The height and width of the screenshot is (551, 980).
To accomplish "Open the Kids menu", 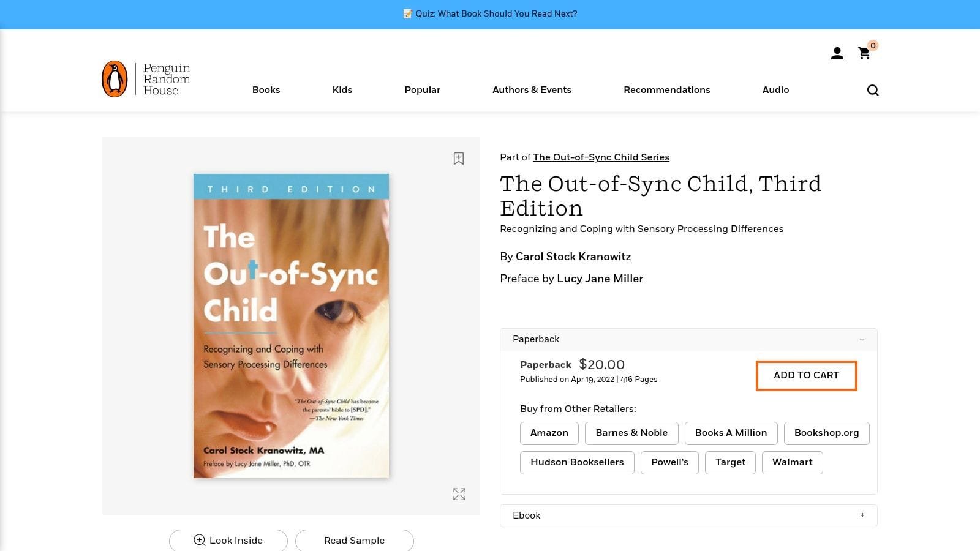I will pos(342,90).
